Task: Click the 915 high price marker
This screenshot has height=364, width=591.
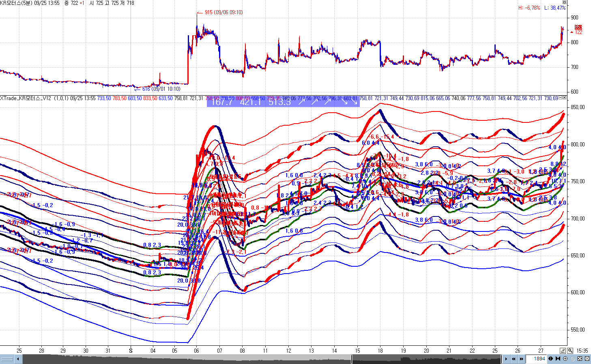Action: [x=224, y=12]
